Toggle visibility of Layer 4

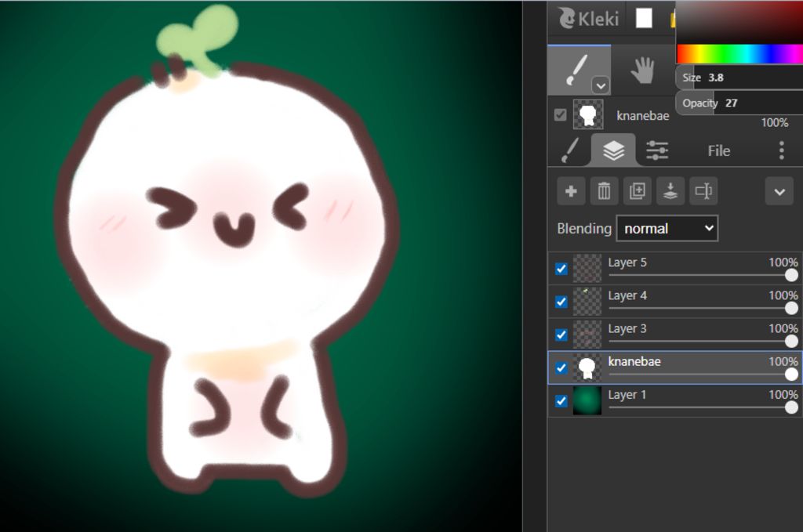[x=561, y=302]
